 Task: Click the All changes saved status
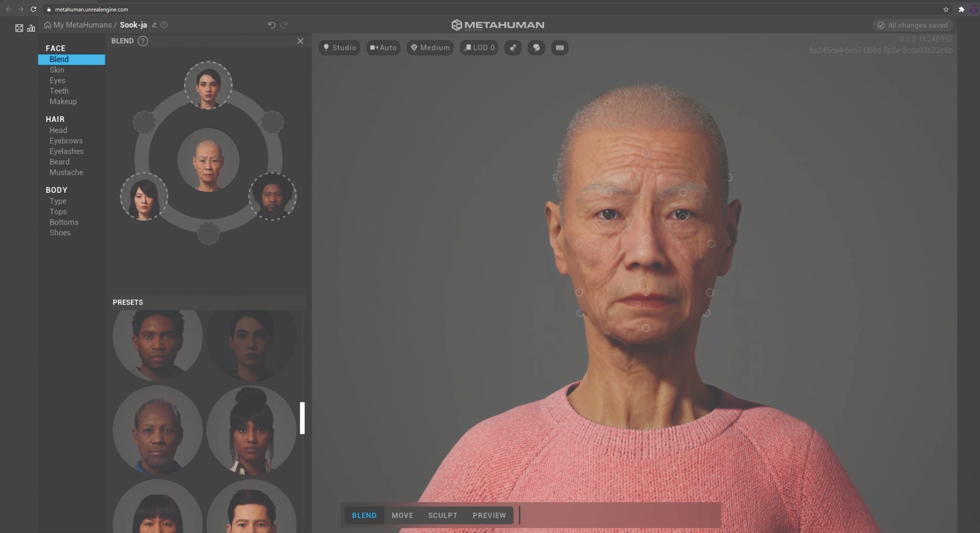click(x=913, y=25)
